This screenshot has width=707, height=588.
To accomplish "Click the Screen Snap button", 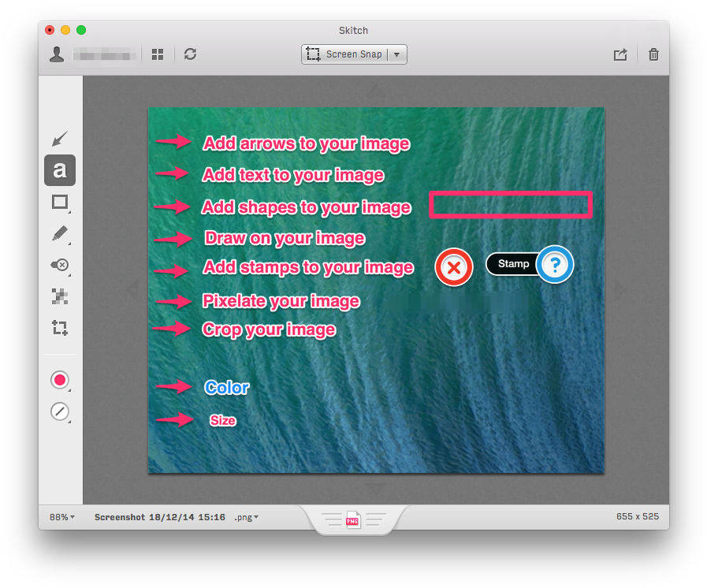I will tap(345, 54).
